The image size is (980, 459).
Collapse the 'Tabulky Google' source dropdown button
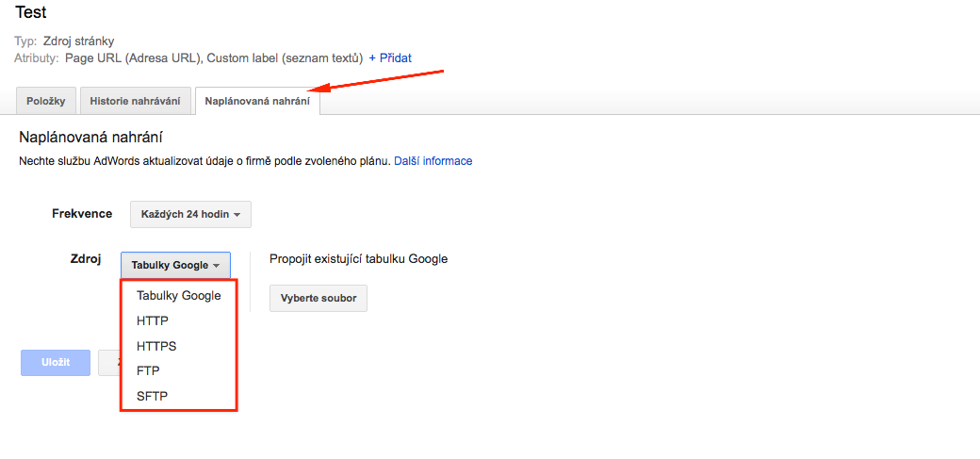click(x=175, y=265)
